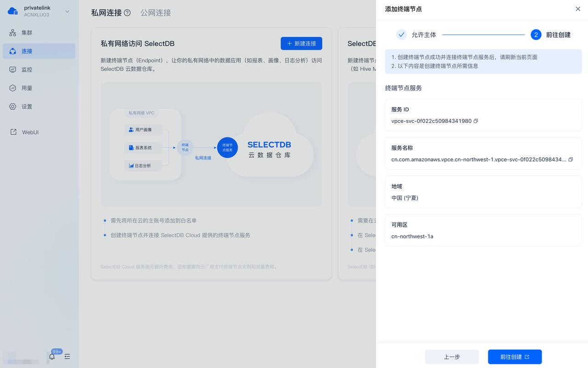Click the 终端节点服务 blue circle in diagram
This screenshot has height=368, width=588.
227,148
